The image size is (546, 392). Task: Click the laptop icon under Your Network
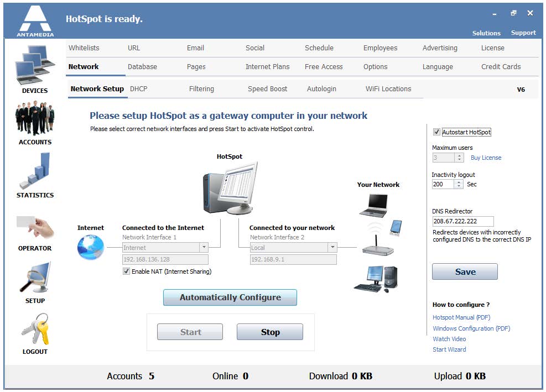(x=373, y=206)
